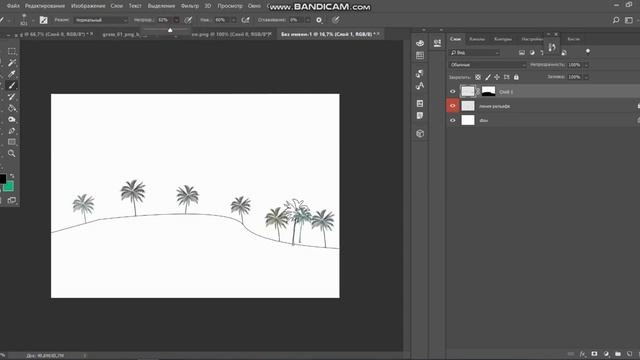This screenshot has height=360, width=640.
Task: Select the Eyedropper tool
Action: [x=12, y=74]
